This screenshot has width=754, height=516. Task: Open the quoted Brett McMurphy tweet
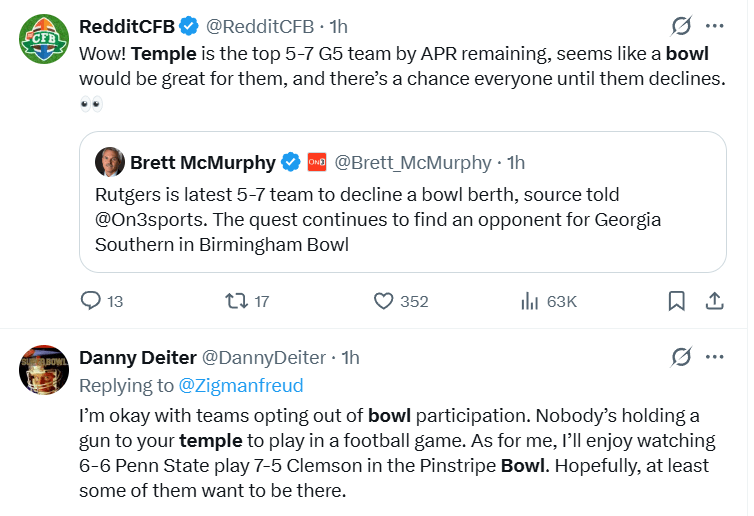tap(400, 218)
